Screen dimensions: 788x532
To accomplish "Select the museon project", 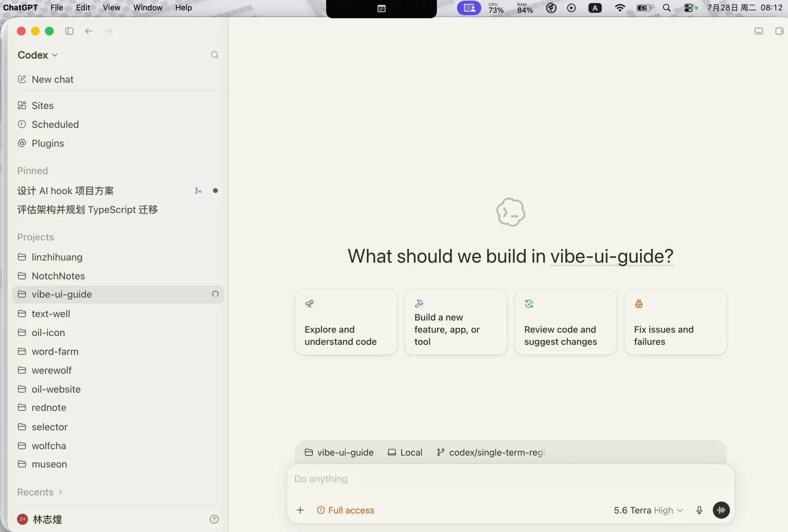I will point(118,464).
